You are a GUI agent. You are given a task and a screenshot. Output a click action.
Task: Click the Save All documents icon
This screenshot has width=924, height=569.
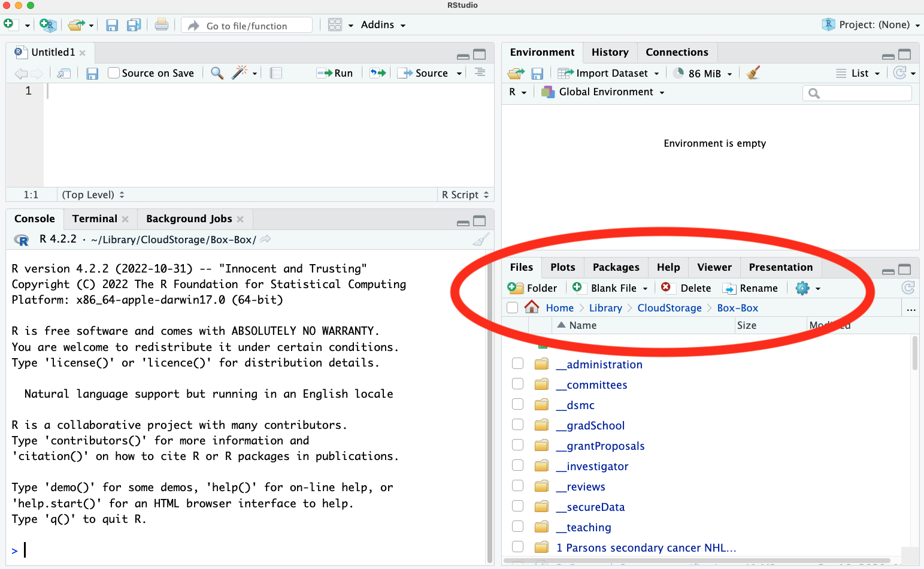coord(134,25)
